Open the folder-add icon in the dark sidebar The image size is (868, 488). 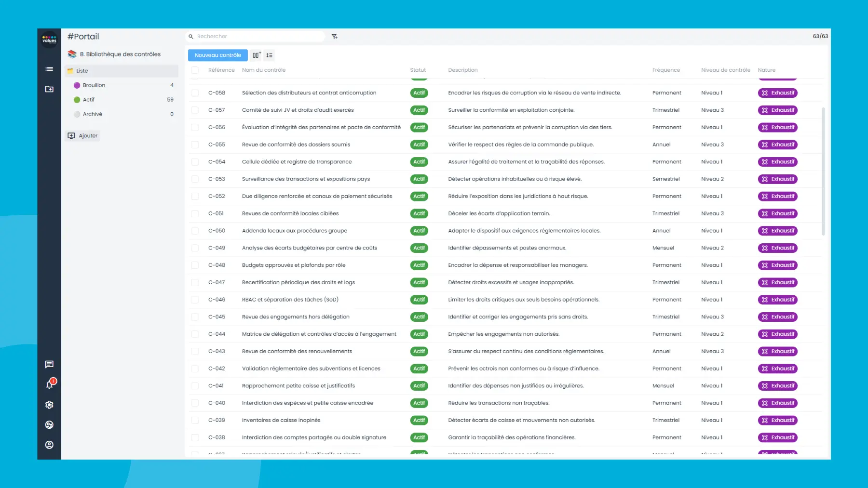point(49,89)
